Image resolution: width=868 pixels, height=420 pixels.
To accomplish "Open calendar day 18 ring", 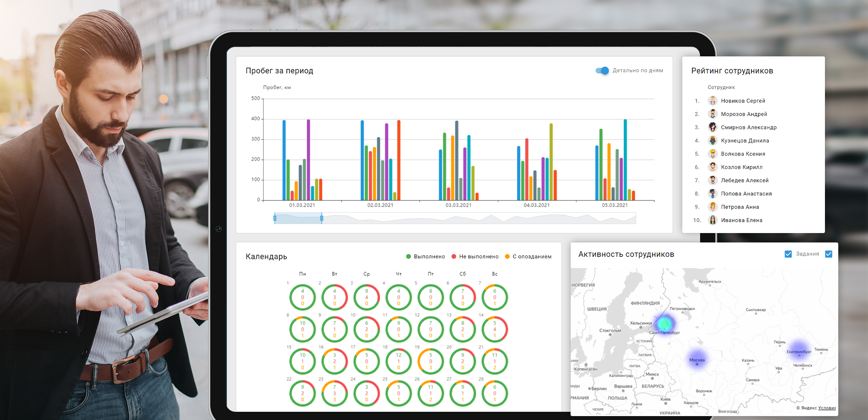I will click(x=399, y=362).
